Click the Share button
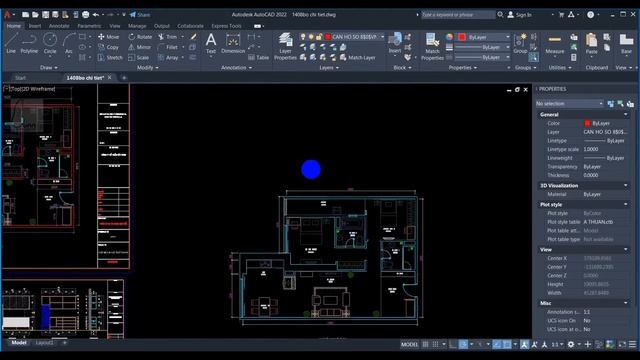This screenshot has width=640, height=360. tap(140, 15)
